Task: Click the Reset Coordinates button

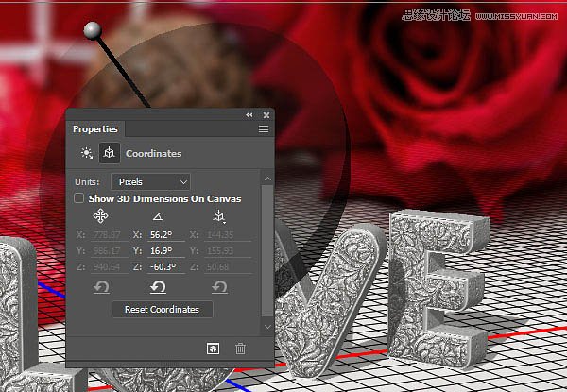Action: click(x=163, y=310)
